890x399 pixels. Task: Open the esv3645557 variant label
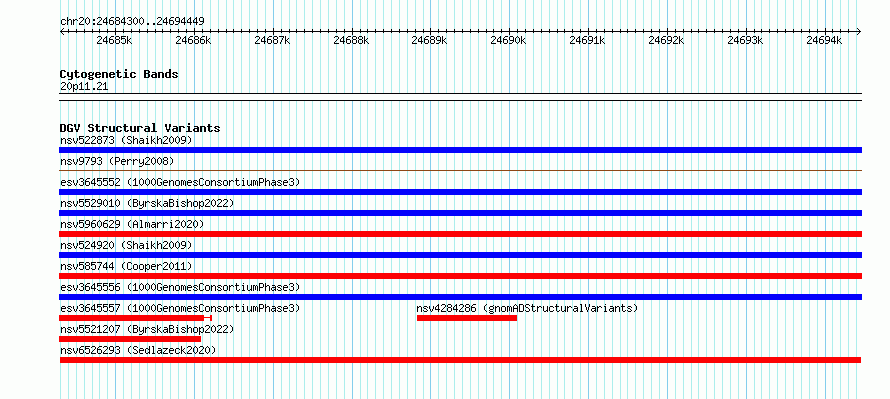(180, 308)
